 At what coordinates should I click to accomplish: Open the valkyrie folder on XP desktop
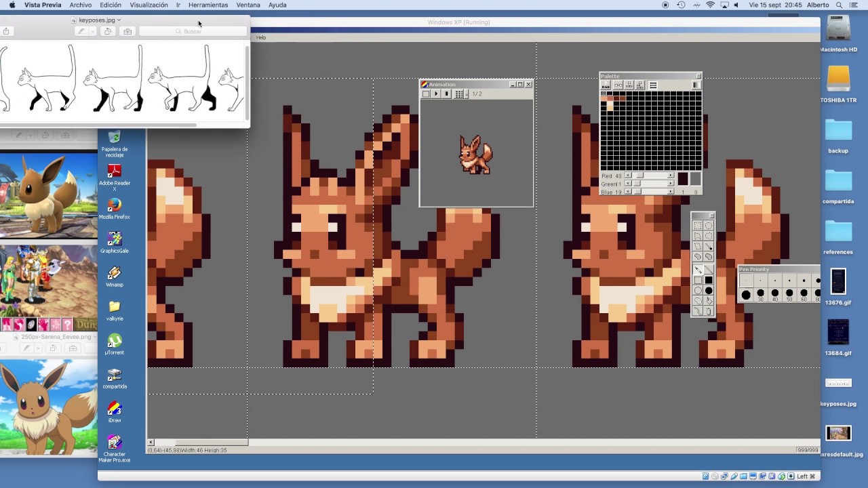pos(115,310)
